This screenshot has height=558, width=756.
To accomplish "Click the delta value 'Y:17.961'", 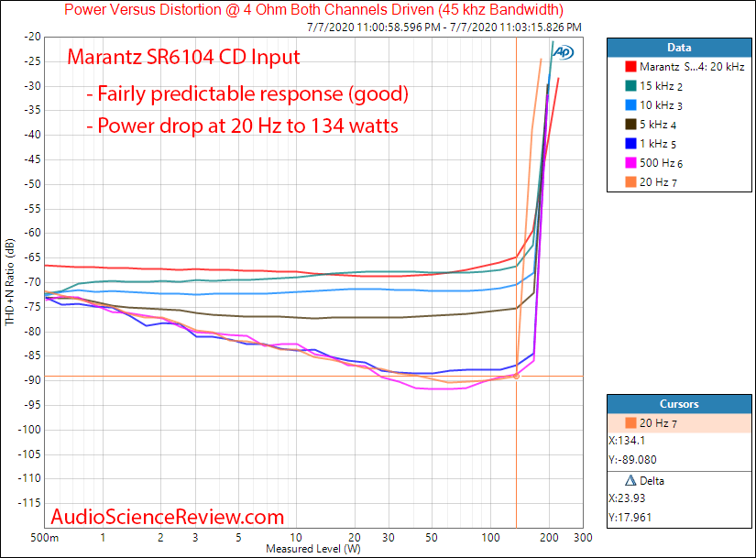I will click(630, 518).
